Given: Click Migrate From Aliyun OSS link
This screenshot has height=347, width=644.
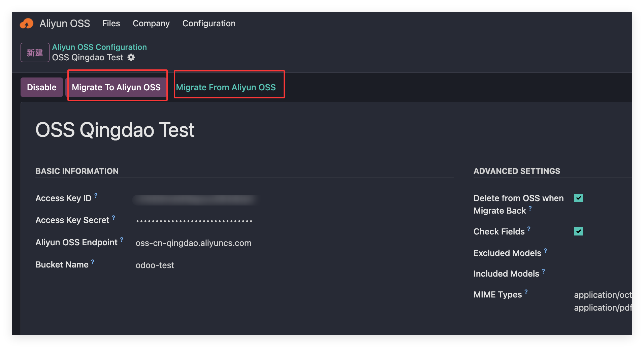Looking at the screenshot, I should 226,87.
